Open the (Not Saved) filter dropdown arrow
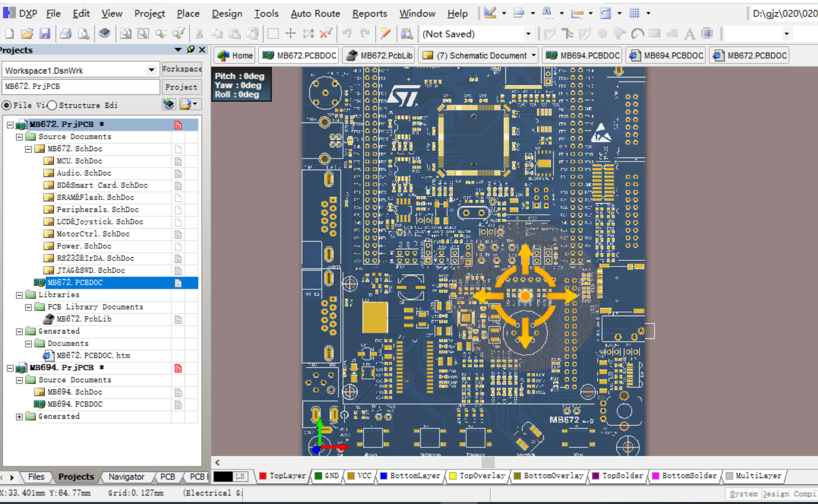 (x=528, y=34)
